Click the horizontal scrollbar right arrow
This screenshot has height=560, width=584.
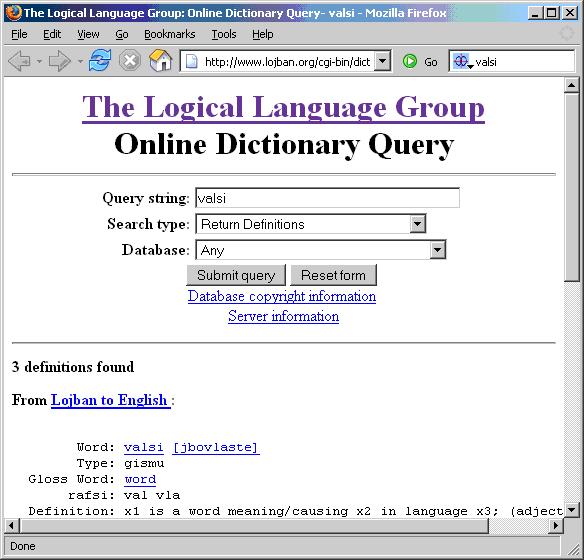point(556,525)
